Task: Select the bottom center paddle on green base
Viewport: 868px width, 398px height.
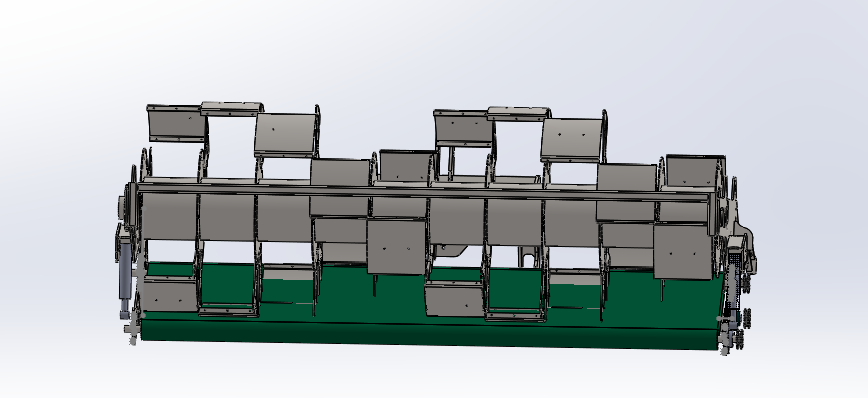Action: [454, 299]
